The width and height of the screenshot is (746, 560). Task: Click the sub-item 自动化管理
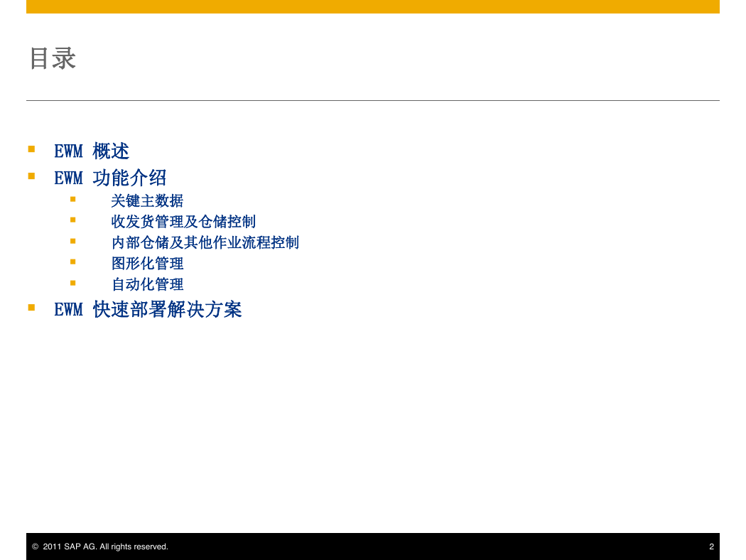(x=147, y=284)
